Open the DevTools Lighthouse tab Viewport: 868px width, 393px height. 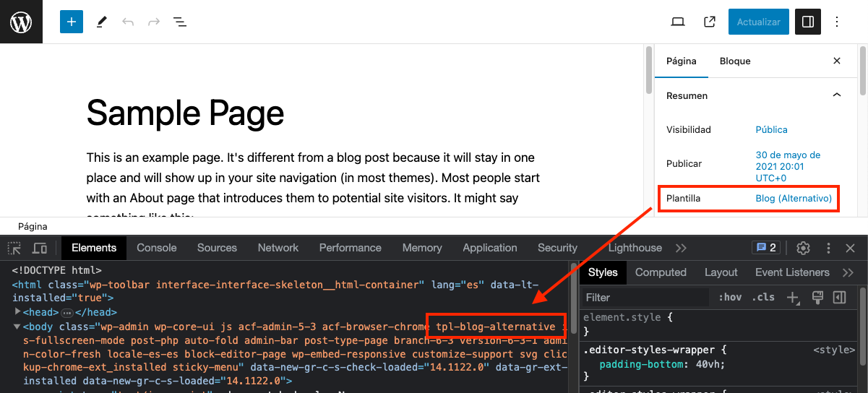(635, 248)
